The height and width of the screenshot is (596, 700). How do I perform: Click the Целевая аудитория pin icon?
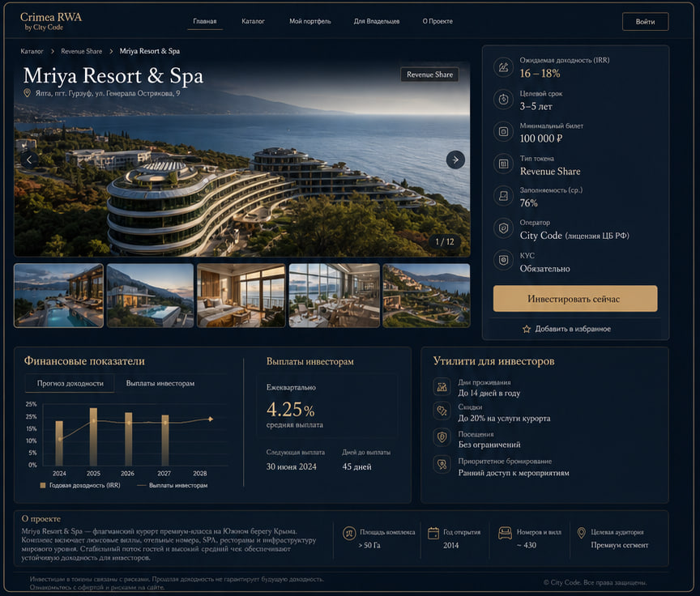(x=581, y=533)
